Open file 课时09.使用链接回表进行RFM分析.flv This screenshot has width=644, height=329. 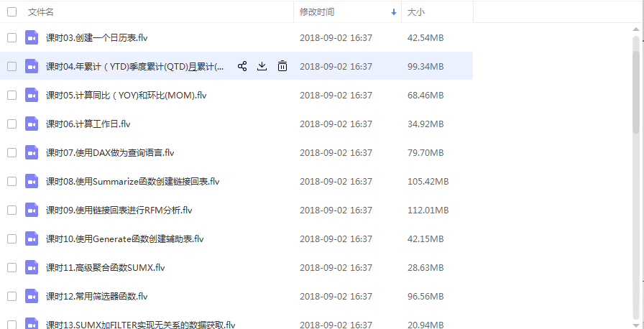[x=119, y=210]
